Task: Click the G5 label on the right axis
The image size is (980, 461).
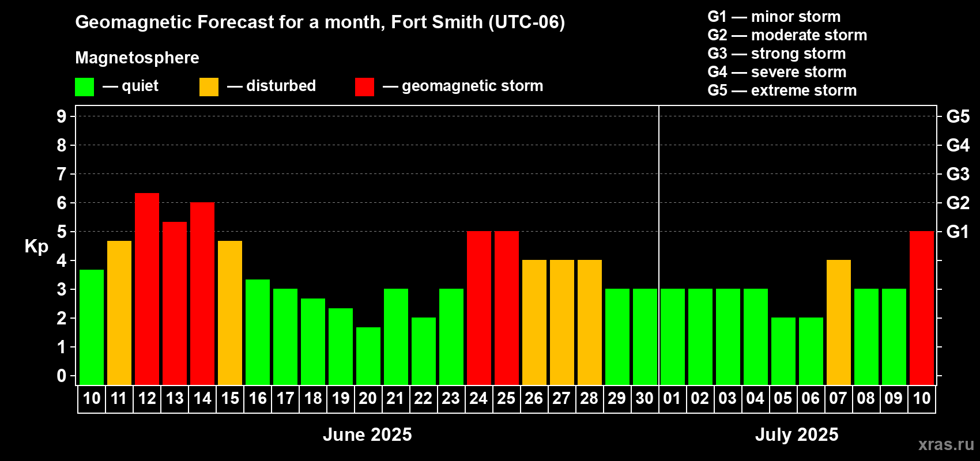Action: (x=958, y=116)
